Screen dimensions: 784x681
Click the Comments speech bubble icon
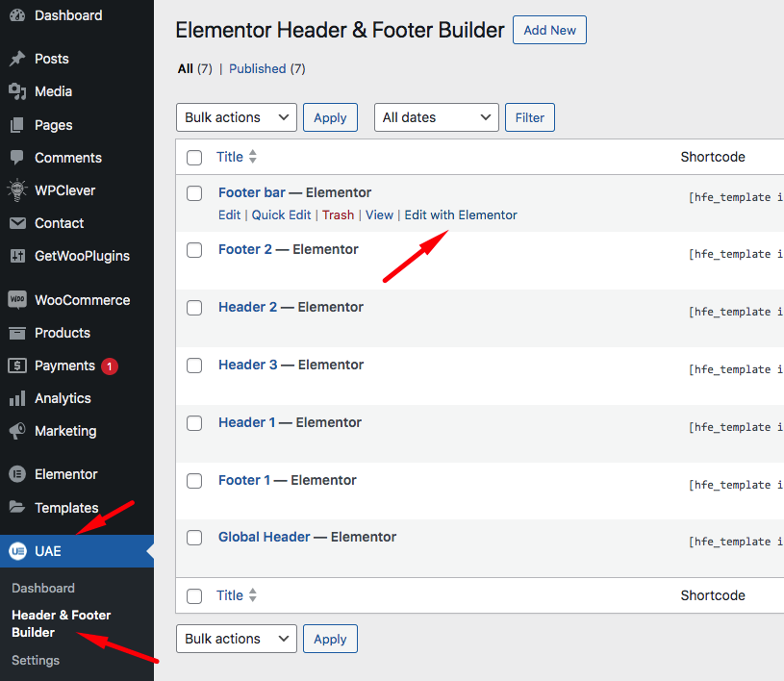(x=17, y=158)
